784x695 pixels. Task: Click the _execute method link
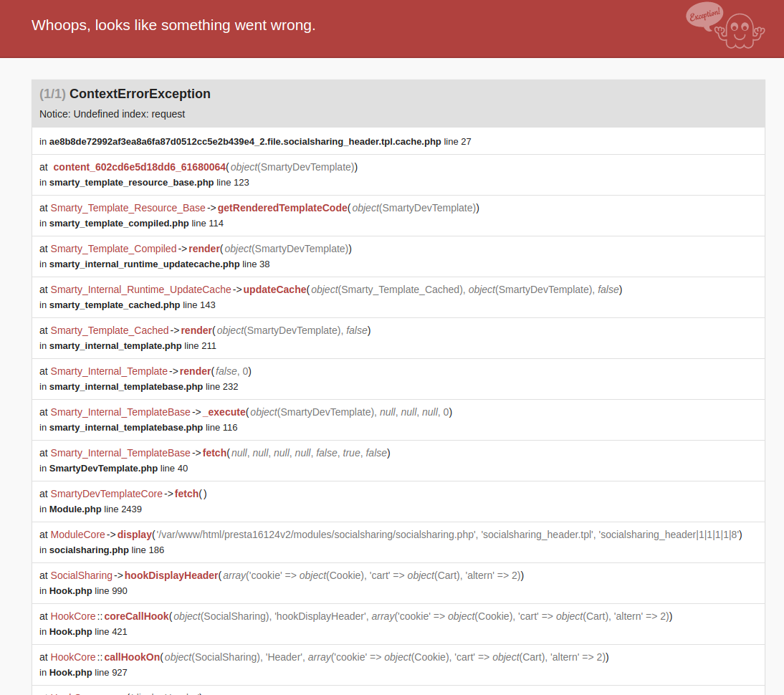tap(224, 412)
